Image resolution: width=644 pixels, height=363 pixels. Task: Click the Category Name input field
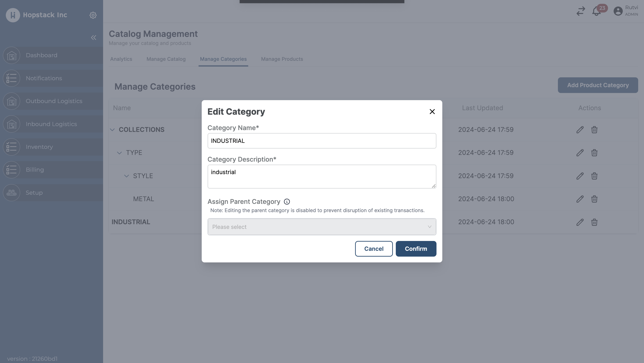point(322,141)
